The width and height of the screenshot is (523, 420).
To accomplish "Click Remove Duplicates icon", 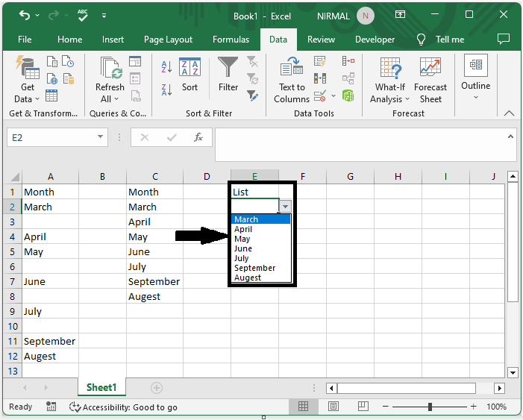I will pyautogui.click(x=320, y=79).
